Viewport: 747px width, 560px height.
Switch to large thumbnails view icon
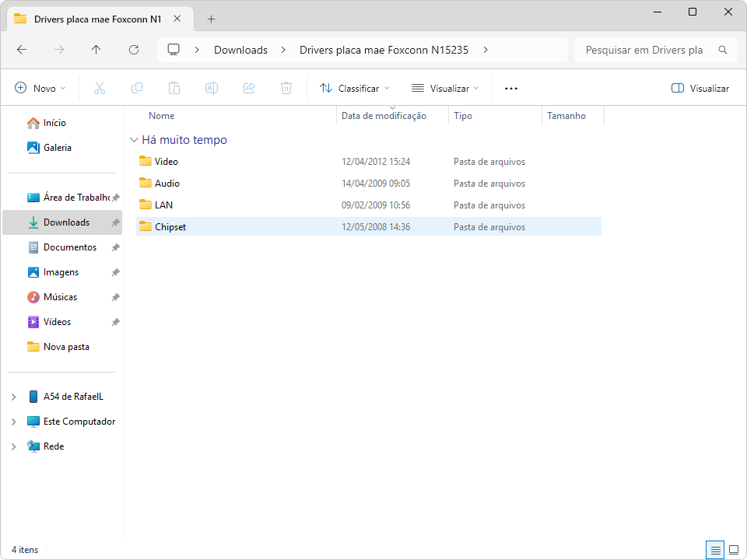point(734,550)
